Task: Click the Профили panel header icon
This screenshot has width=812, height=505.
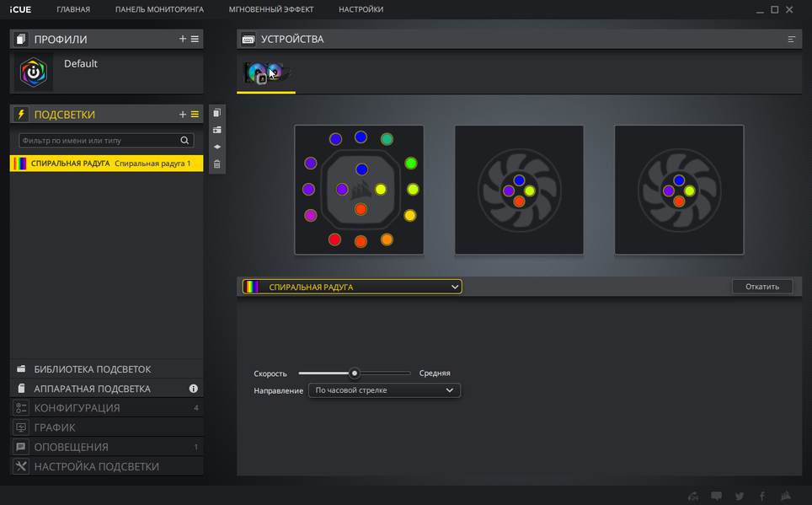Action: [21, 39]
